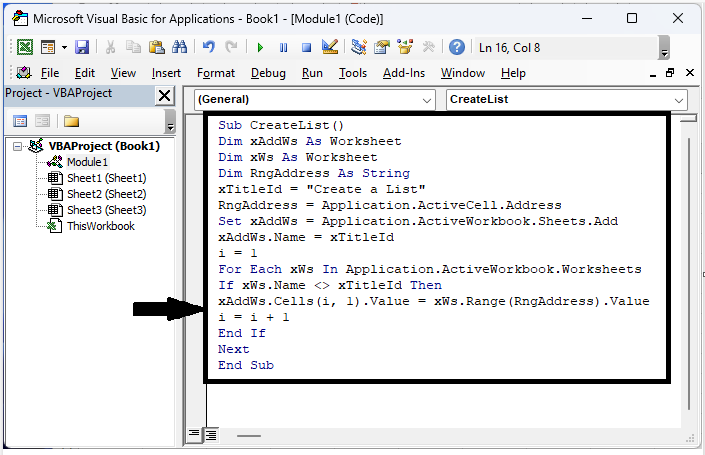Open the Run menu

[x=312, y=73]
